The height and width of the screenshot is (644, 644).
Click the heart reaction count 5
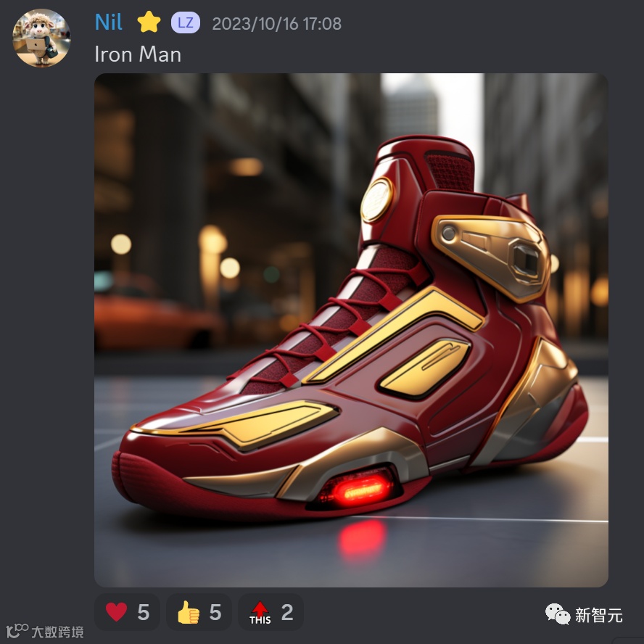tap(144, 612)
